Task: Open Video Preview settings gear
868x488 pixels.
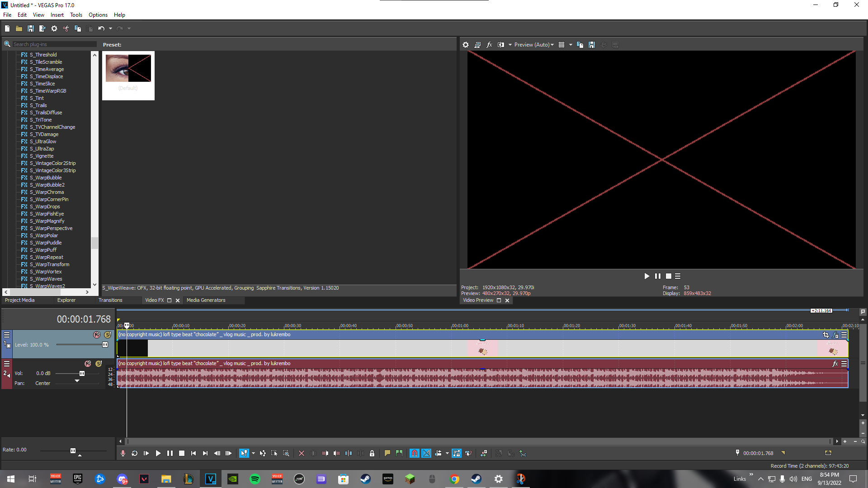Action: [466, 45]
